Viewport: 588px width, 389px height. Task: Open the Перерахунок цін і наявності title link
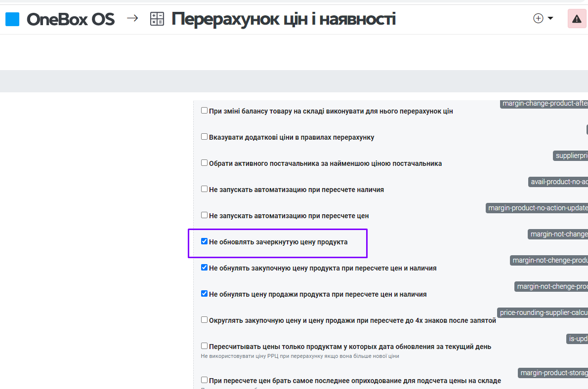click(283, 19)
